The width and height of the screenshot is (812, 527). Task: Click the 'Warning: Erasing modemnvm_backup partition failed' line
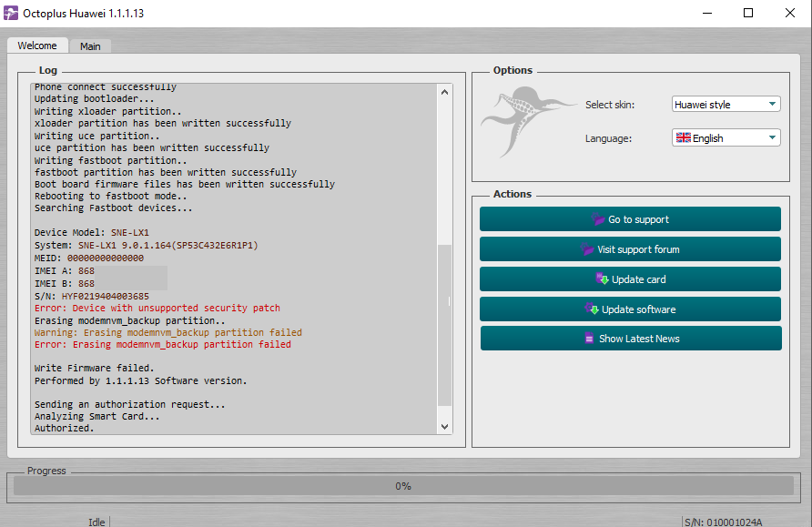click(x=167, y=332)
